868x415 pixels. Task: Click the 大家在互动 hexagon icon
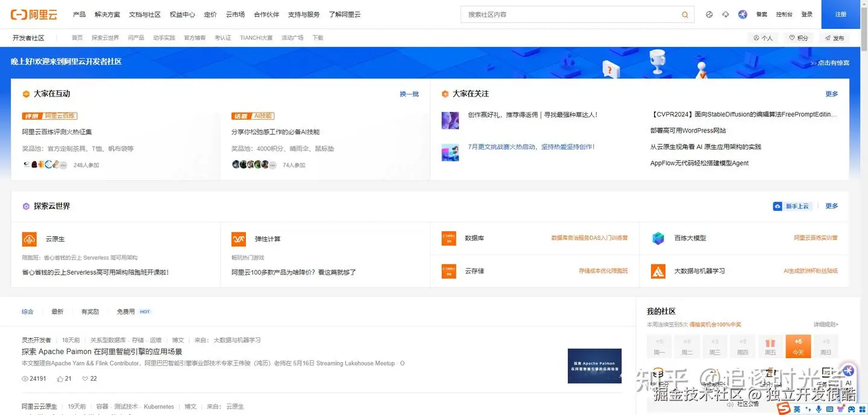pyautogui.click(x=26, y=94)
